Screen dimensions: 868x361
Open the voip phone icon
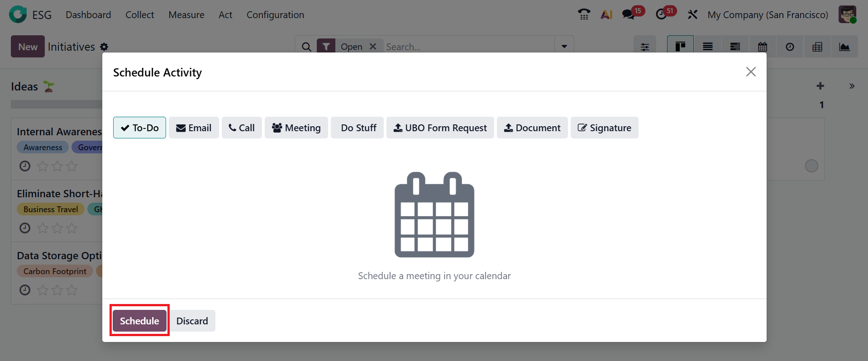pos(584,14)
